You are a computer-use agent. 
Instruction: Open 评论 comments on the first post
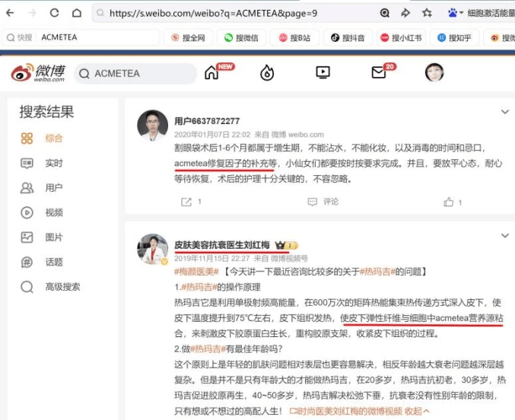coord(323,202)
